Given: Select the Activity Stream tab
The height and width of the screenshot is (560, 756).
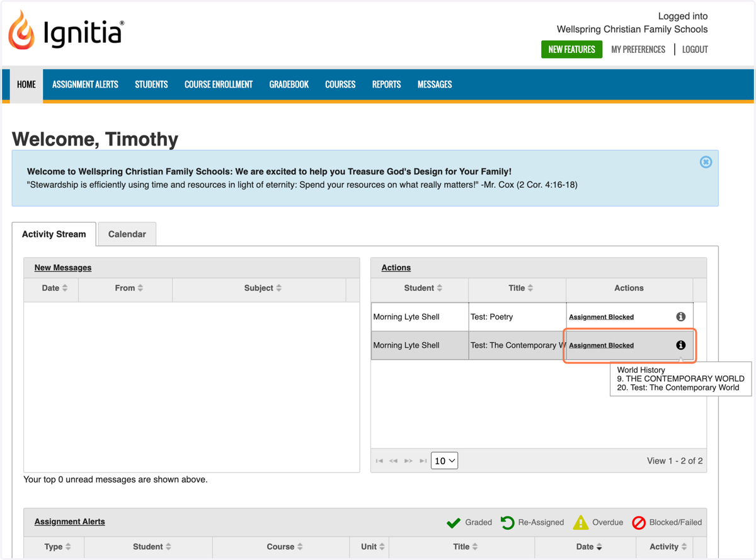Looking at the screenshot, I should click(x=54, y=234).
